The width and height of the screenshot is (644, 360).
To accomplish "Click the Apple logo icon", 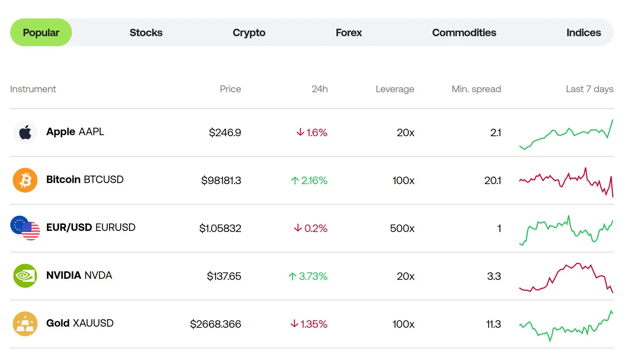I will click(25, 132).
